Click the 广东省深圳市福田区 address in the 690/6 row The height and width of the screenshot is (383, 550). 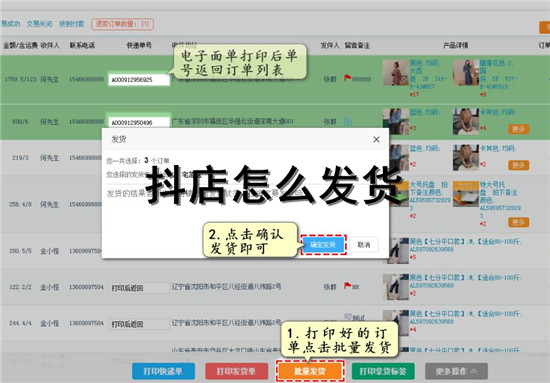coord(233,121)
